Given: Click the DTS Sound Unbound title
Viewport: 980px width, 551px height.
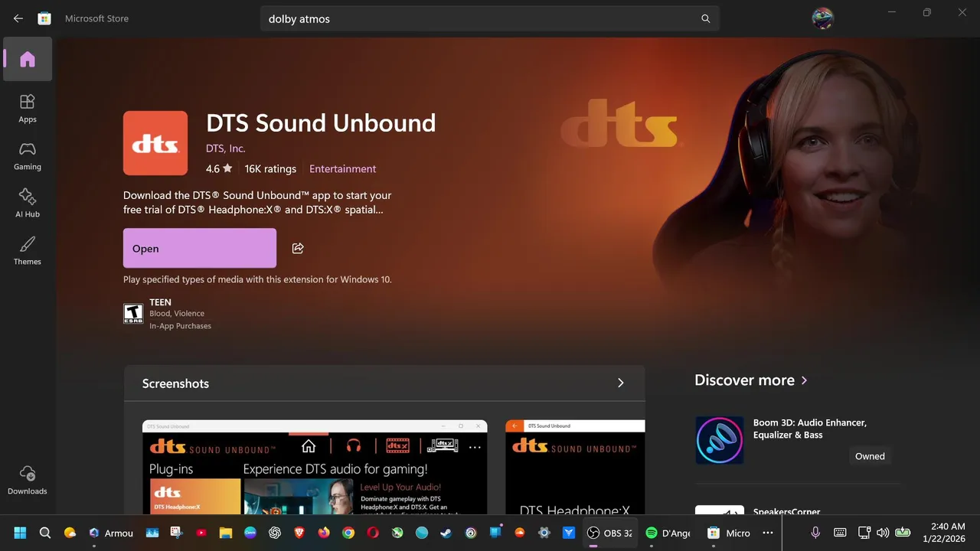Looking at the screenshot, I should (x=321, y=122).
